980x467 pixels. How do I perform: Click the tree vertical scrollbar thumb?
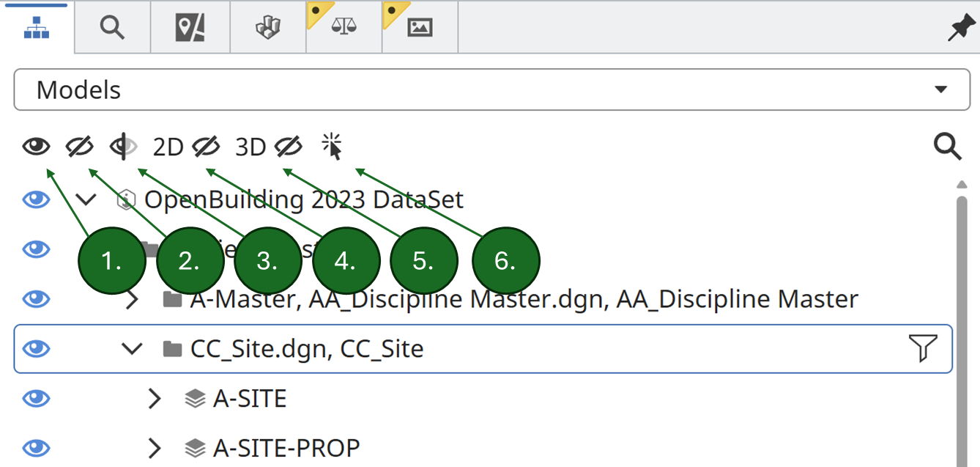tap(962, 330)
